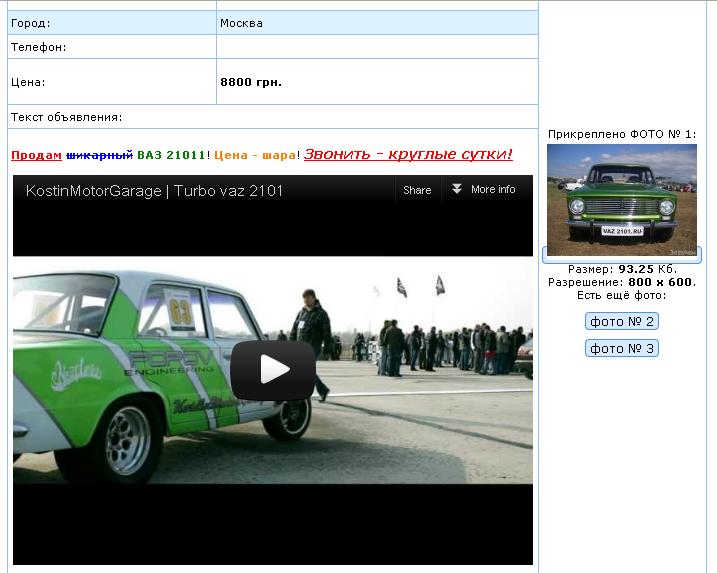Open the KostinMotorGarage video title
This screenshot has height=573, width=717.
coord(155,191)
